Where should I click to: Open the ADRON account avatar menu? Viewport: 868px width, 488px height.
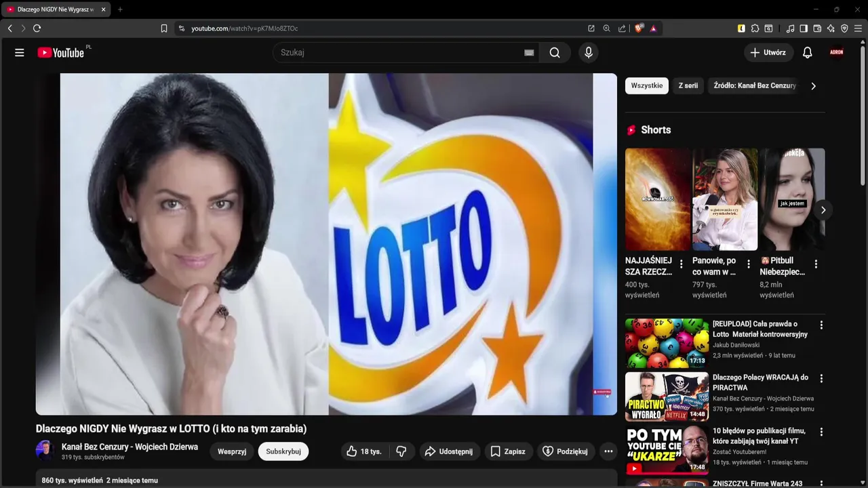pos(837,52)
